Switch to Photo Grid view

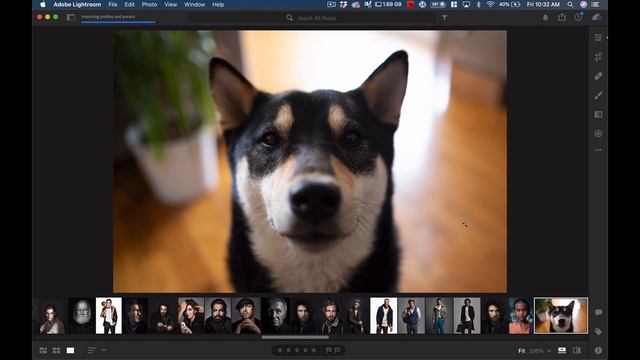pyautogui.click(x=43, y=350)
